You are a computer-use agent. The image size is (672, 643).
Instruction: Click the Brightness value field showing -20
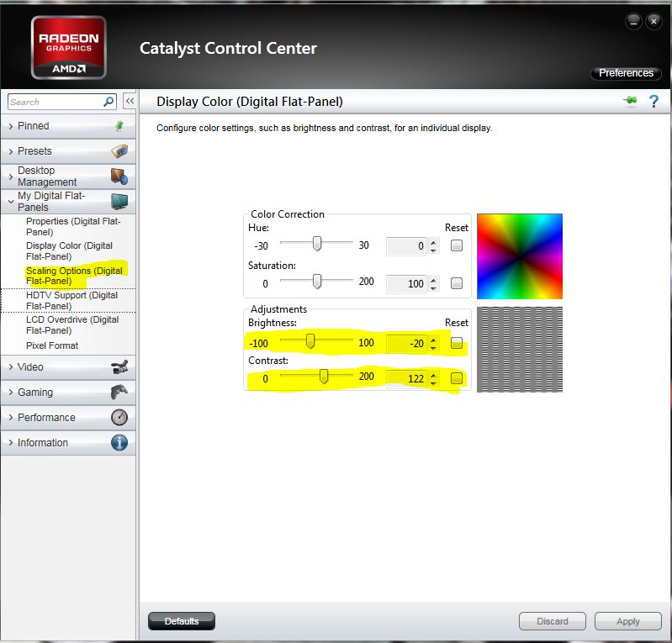coord(406,343)
